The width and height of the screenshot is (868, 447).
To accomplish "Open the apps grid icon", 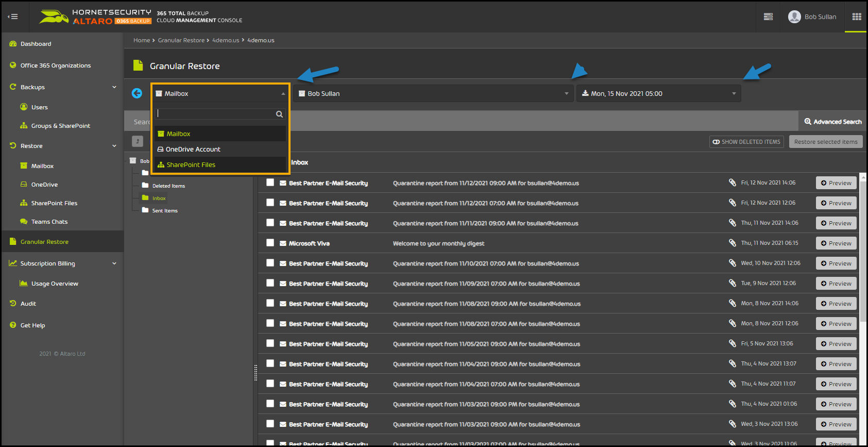I will click(857, 16).
